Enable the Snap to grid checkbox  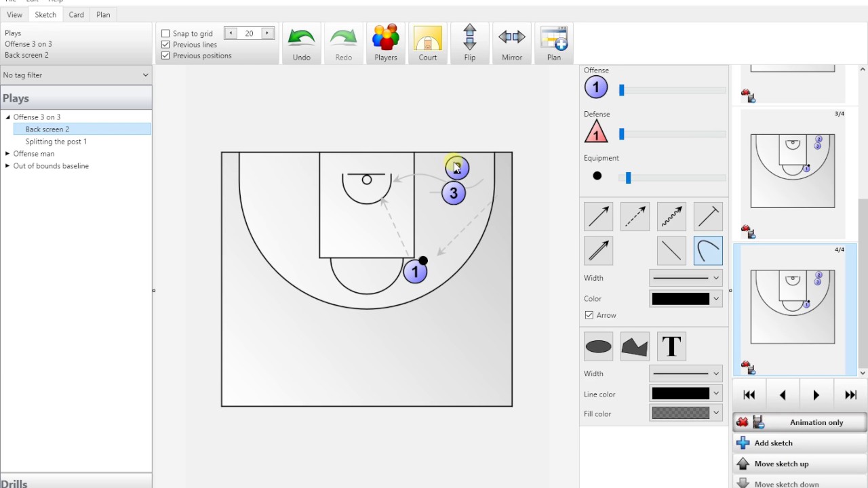165,33
